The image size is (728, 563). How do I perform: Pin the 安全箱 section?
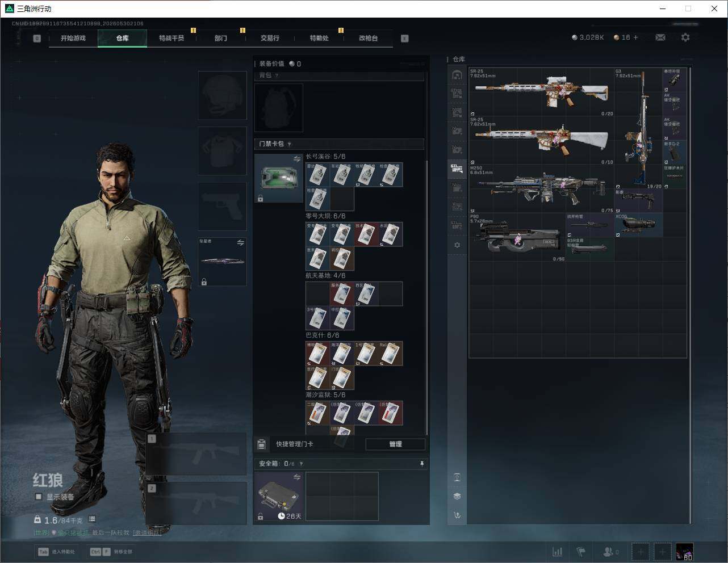[x=421, y=464]
